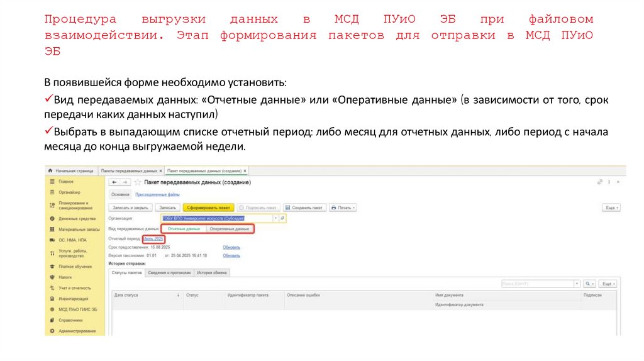Click in the Организация input field
This screenshot has width=644, height=361.
coord(217,218)
